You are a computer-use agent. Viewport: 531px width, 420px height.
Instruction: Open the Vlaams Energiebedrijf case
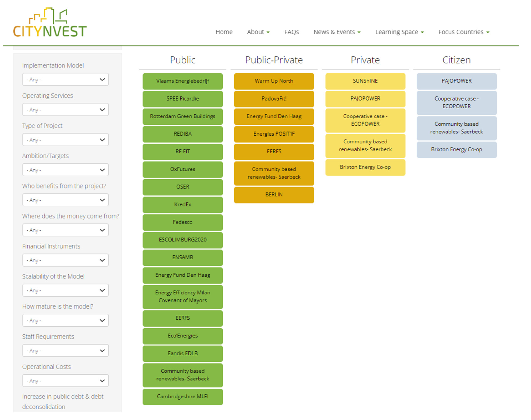coord(182,81)
